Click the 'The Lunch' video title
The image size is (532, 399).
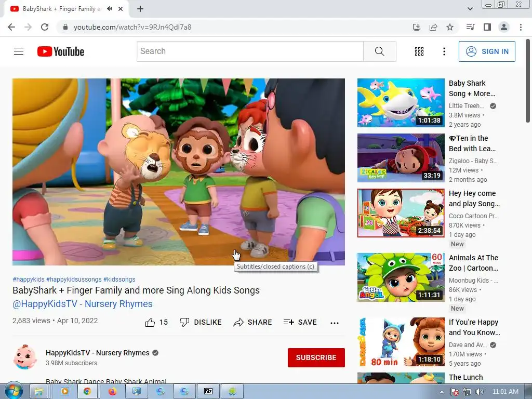tap(465, 377)
